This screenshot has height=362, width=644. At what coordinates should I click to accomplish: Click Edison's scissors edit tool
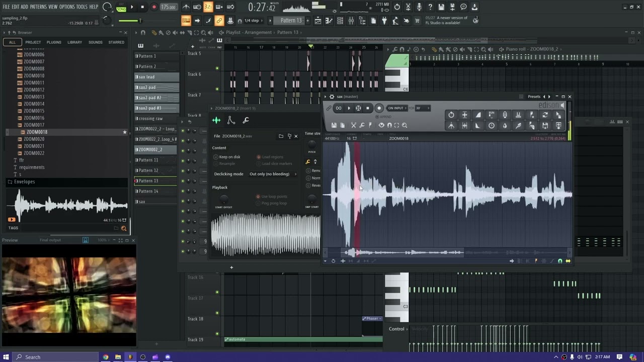coord(354,125)
